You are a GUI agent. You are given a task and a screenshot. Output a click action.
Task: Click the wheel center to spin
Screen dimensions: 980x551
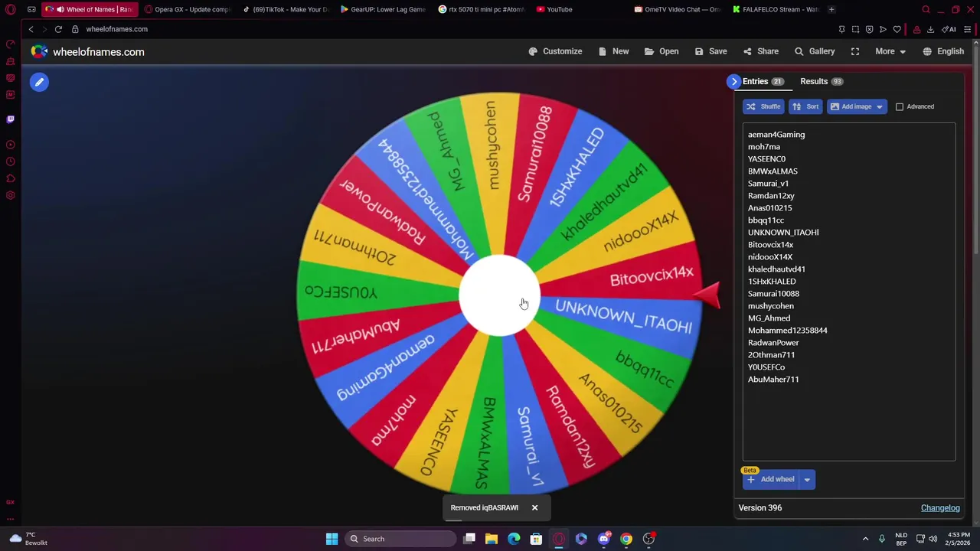(x=499, y=295)
